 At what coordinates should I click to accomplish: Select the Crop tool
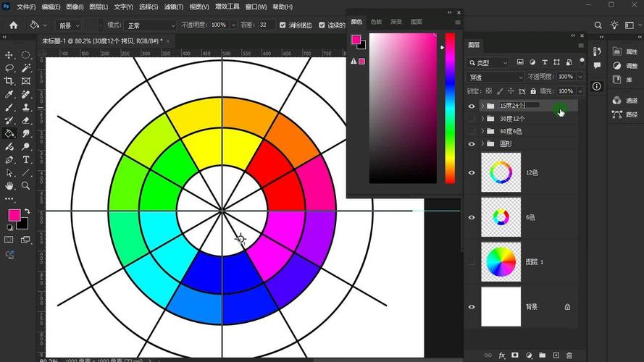point(9,81)
